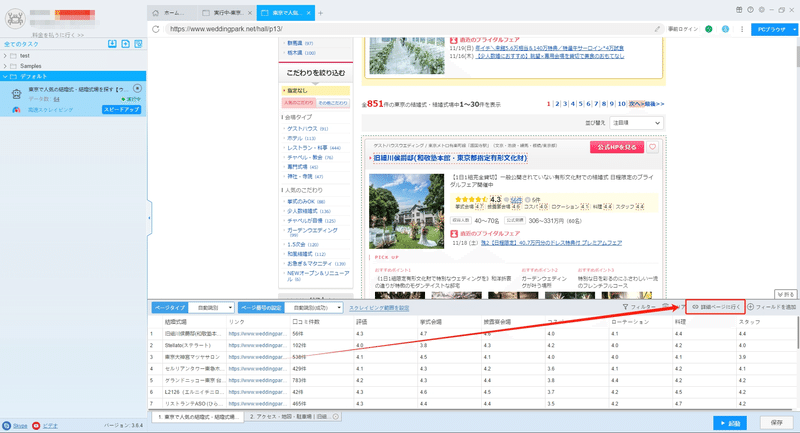The width and height of the screenshot is (800, 433).
Task: Click the third task panel toolbar icon
Action: pyautogui.click(x=138, y=44)
